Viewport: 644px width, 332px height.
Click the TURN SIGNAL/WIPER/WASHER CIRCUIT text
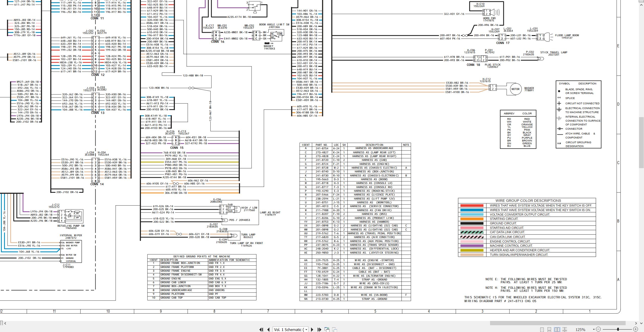pyautogui.click(x=519, y=255)
